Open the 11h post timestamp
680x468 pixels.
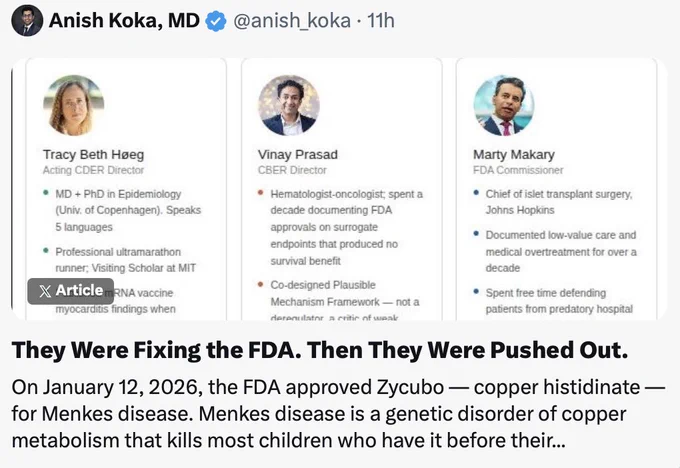click(x=381, y=20)
